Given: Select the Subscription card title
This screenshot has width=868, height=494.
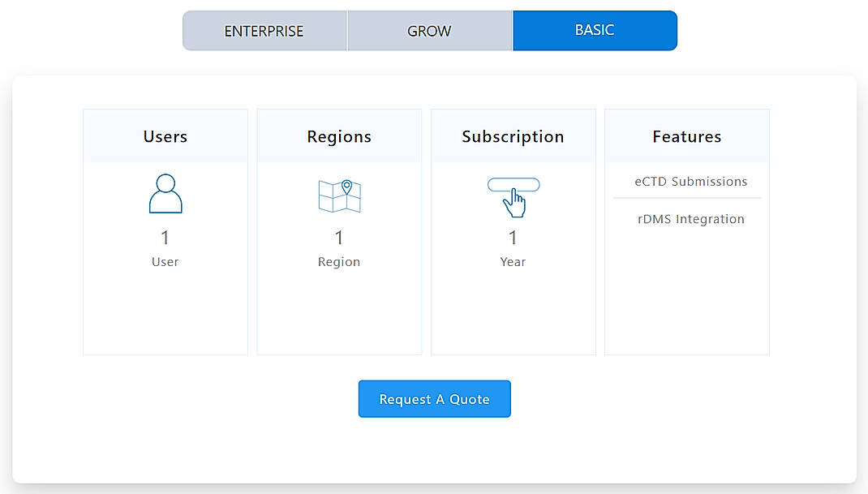Looking at the screenshot, I should 513,136.
